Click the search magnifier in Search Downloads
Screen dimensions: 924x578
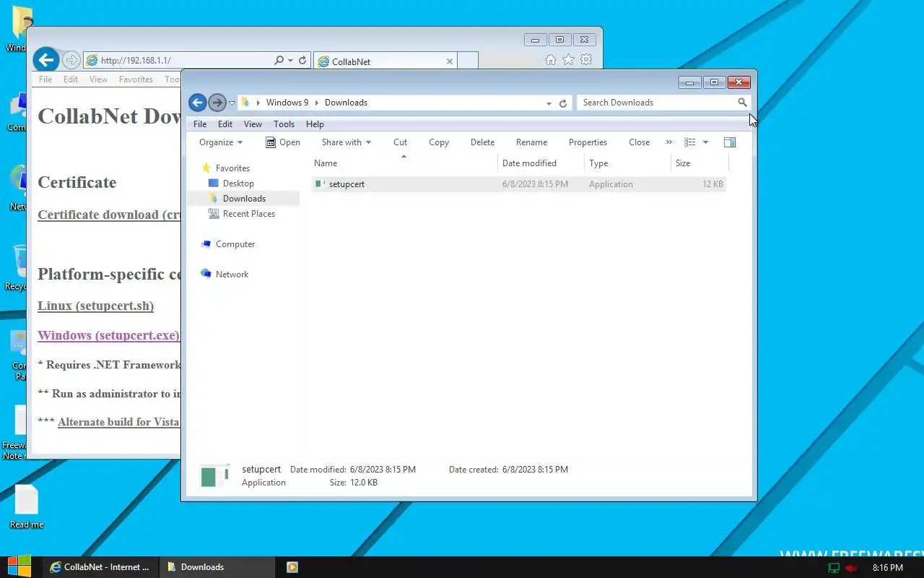pos(742,103)
